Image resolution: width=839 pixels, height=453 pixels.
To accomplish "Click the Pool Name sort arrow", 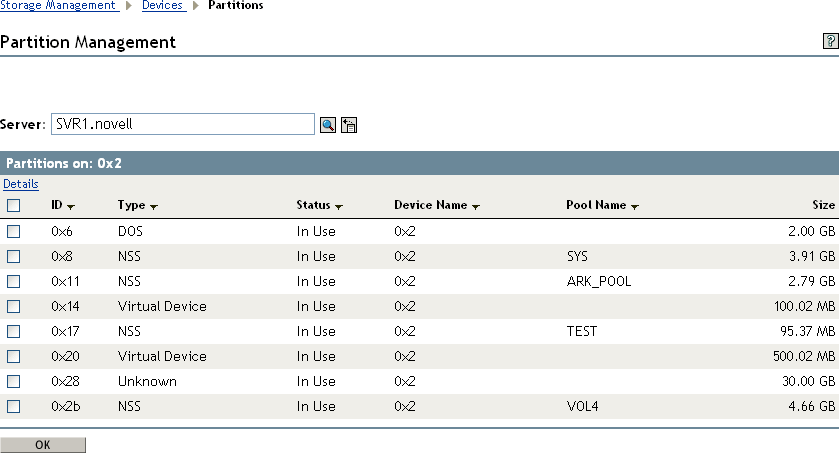I will (635, 206).
